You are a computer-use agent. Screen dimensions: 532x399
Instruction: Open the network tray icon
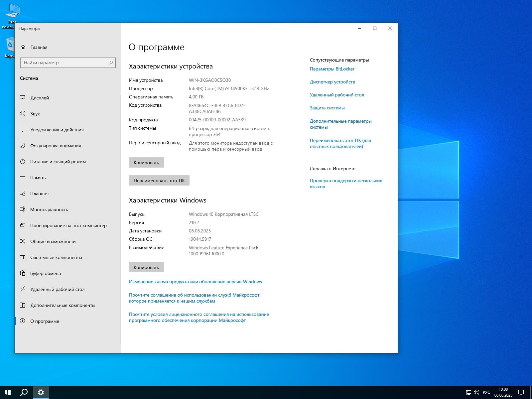click(468, 392)
